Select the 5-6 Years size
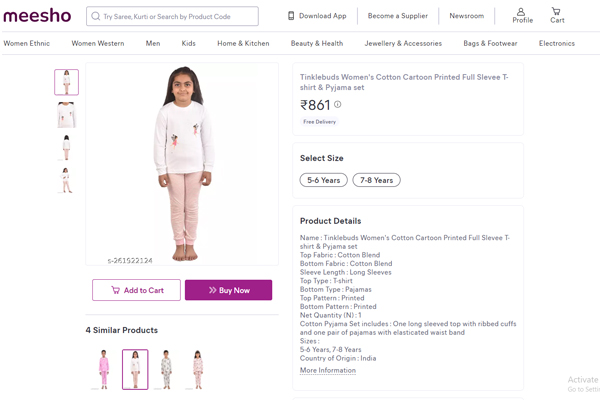 [x=324, y=180]
